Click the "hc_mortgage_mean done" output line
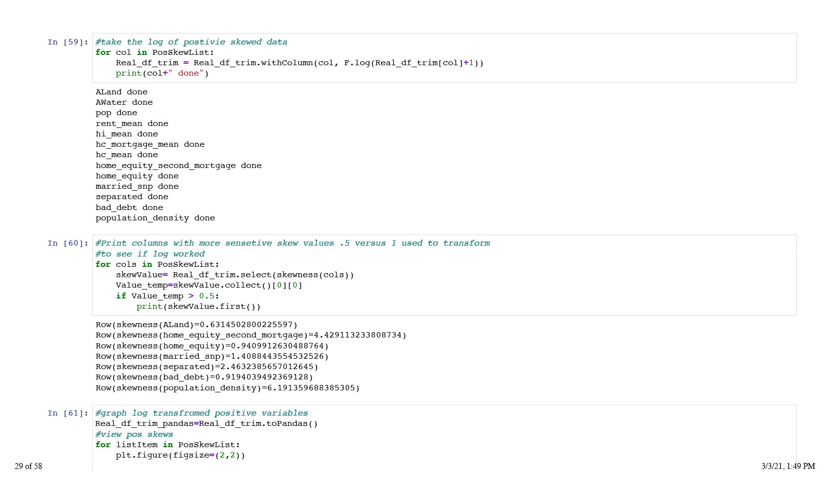This screenshot has width=830, height=504. [x=150, y=144]
